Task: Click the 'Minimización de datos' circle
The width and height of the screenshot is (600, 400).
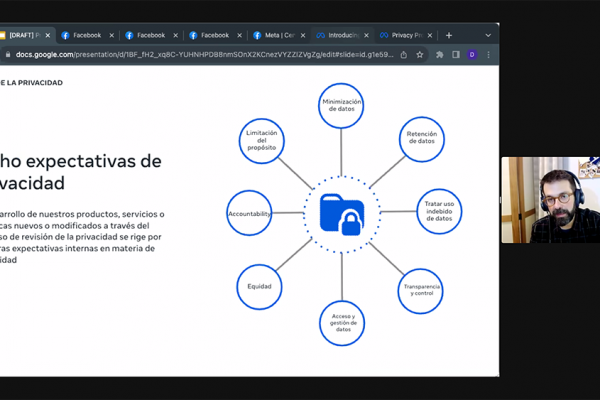Action: coord(341,106)
